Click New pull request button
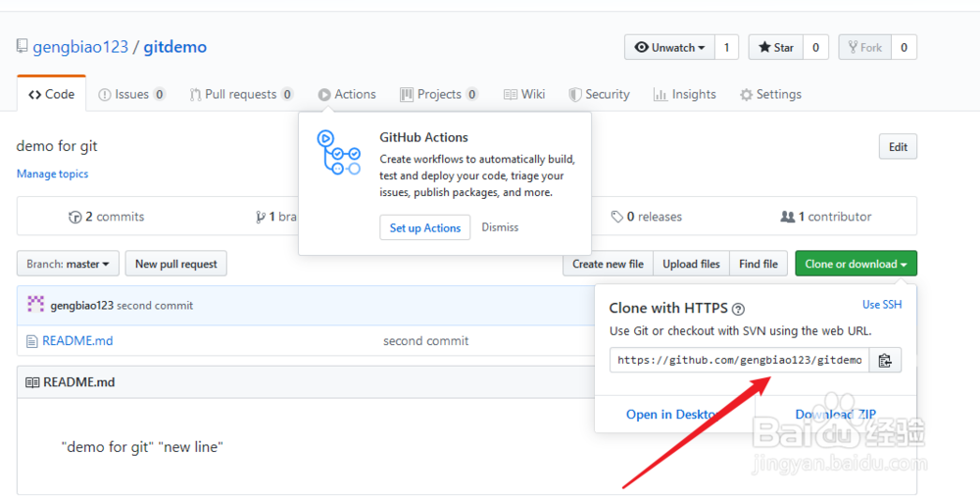This screenshot has width=980, height=497. pos(176,264)
